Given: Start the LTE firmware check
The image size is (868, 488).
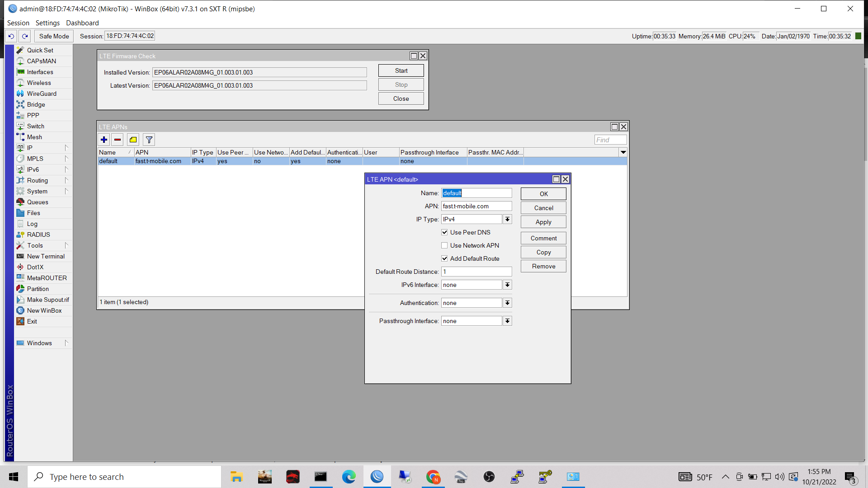Looking at the screenshot, I should [401, 70].
